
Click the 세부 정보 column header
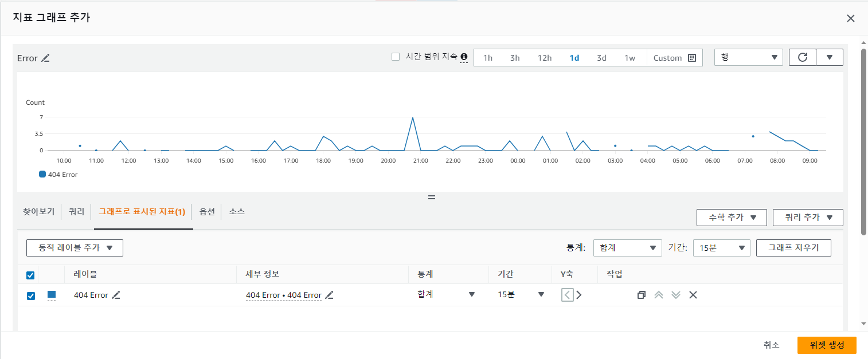[x=263, y=274]
